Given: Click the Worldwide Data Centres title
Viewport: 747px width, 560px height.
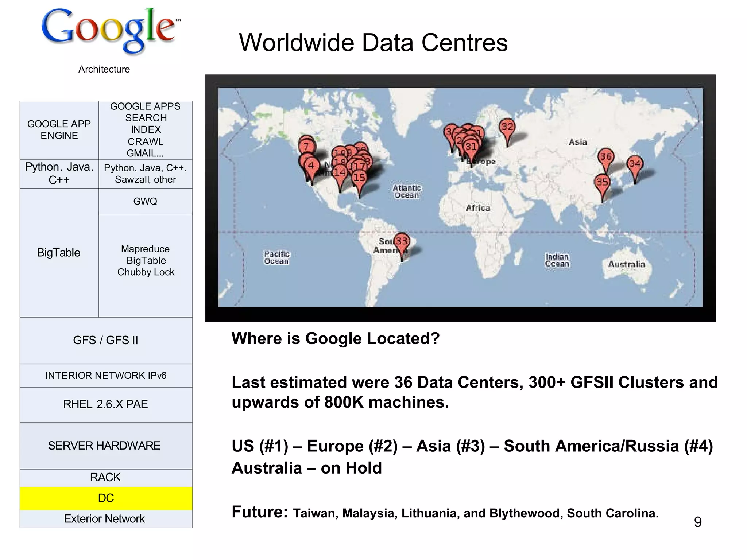Looking at the screenshot, I should (373, 43).
